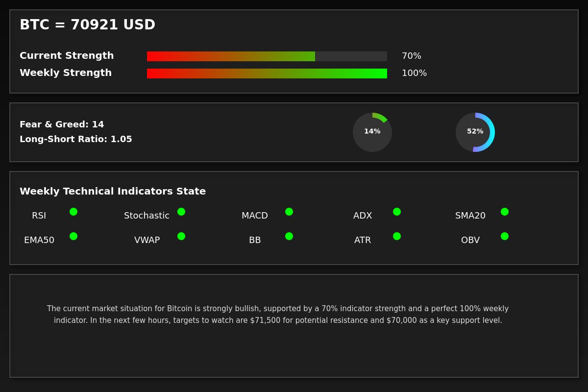Click the 14% Fear & Greed gauge
The height and width of the screenshot is (392, 588).
click(x=372, y=132)
